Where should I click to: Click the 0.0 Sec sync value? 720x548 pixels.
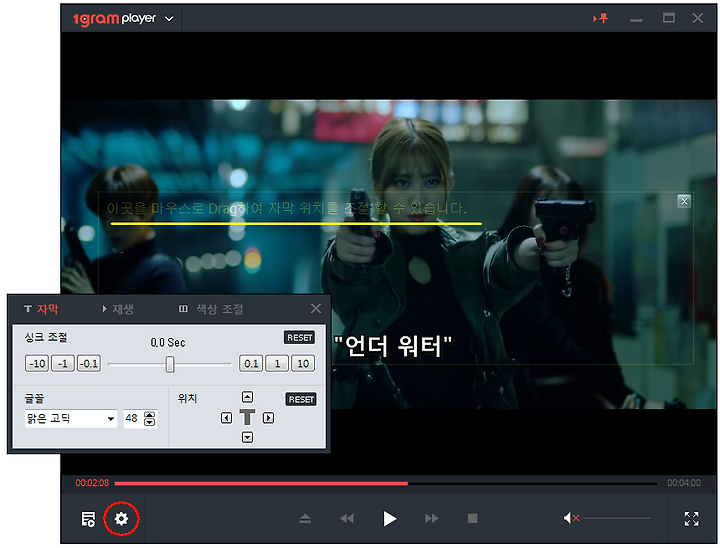(168, 343)
